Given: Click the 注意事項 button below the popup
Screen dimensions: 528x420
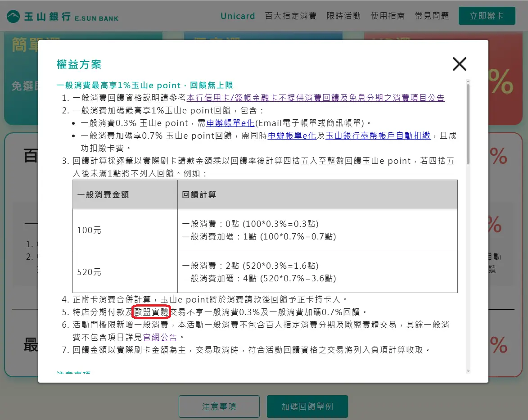Looking at the screenshot, I should (x=219, y=406).
